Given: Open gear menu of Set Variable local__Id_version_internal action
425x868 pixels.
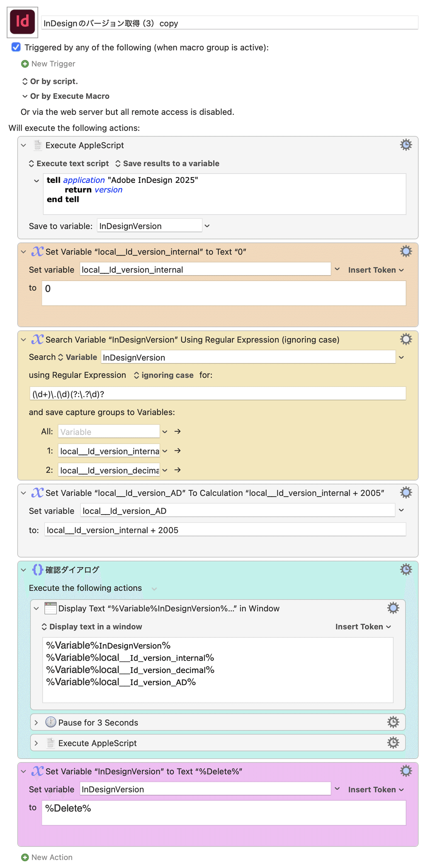Looking at the screenshot, I should tap(406, 251).
